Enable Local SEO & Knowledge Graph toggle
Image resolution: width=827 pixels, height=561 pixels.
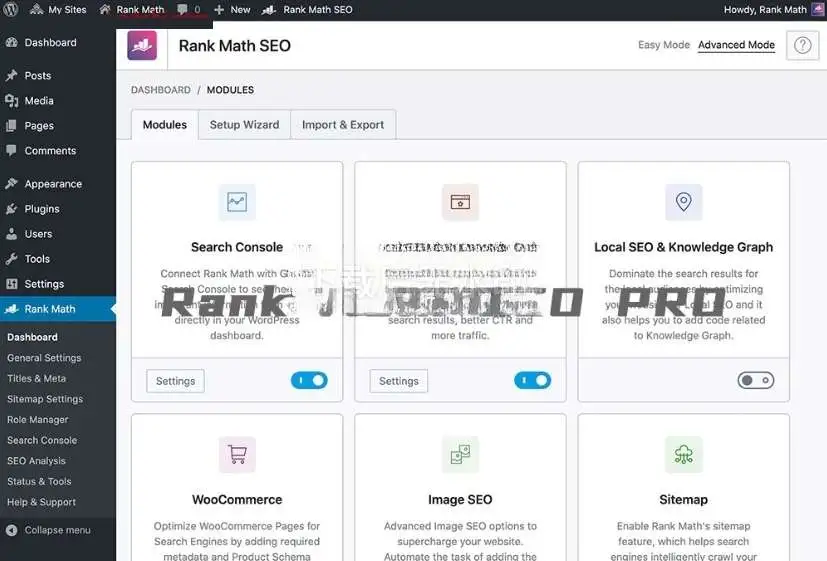click(755, 381)
